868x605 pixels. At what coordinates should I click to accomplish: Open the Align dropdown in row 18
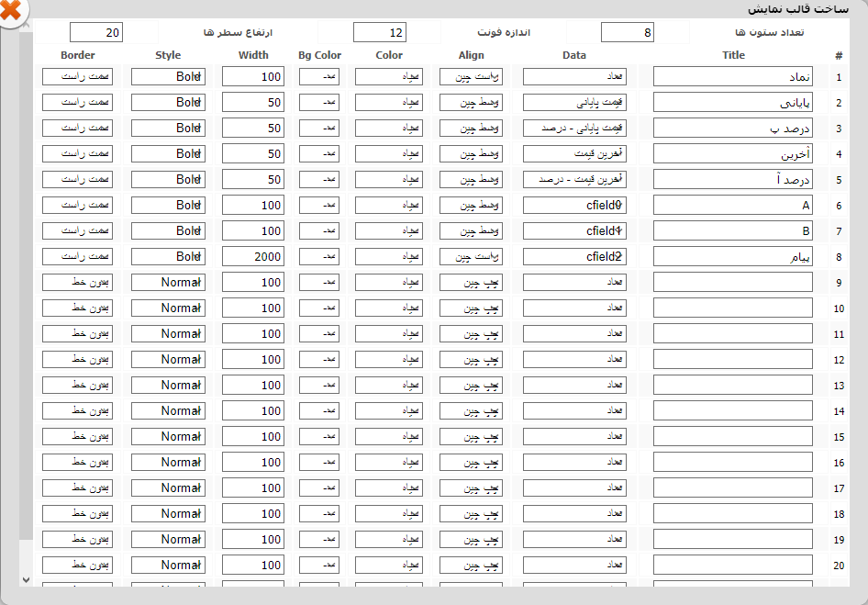(x=471, y=514)
